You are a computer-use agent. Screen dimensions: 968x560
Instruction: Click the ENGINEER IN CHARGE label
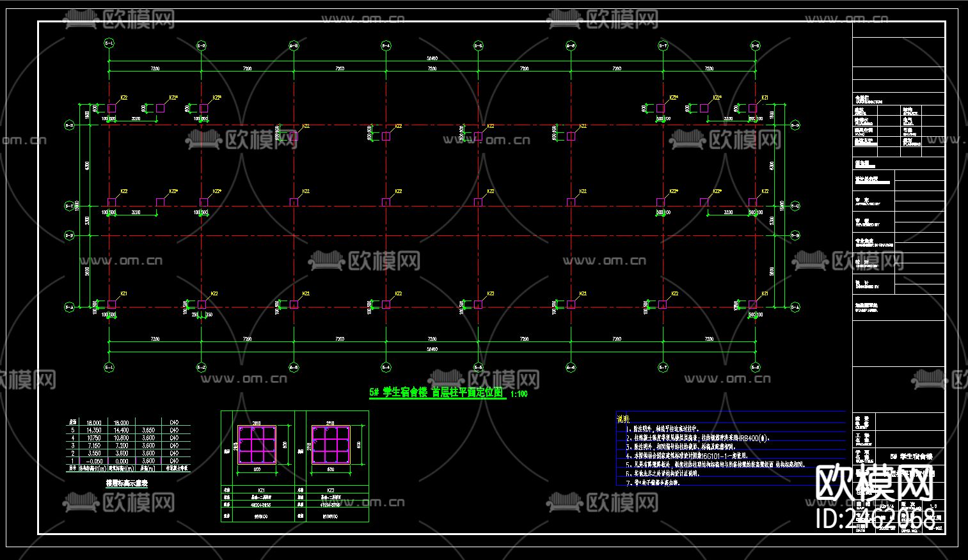pyautogui.click(x=874, y=245)
